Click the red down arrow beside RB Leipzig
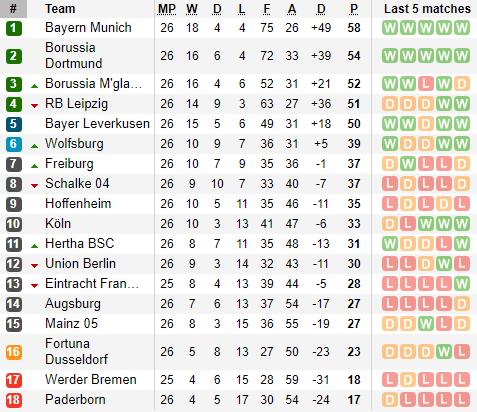 pos(34,106)
